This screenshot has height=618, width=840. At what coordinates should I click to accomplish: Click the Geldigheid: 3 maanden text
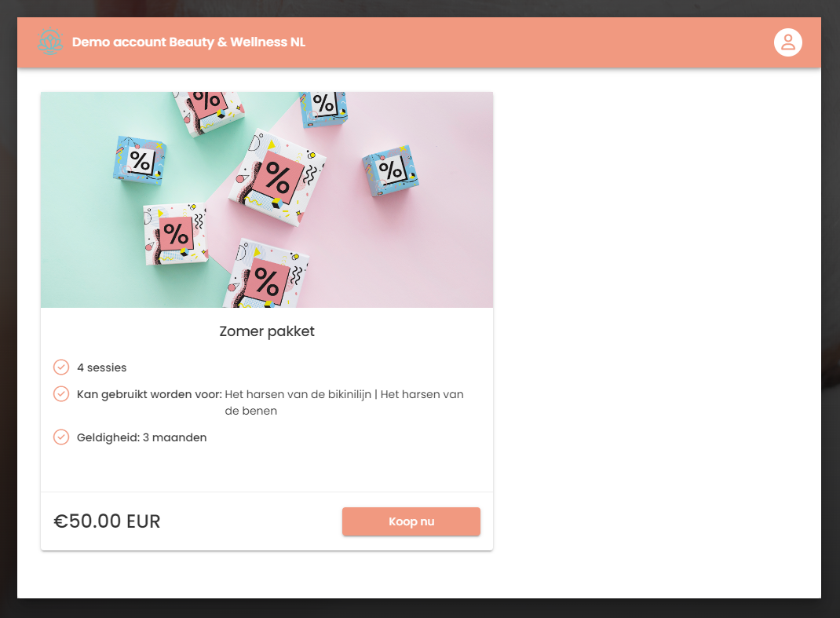coord(141,437)
